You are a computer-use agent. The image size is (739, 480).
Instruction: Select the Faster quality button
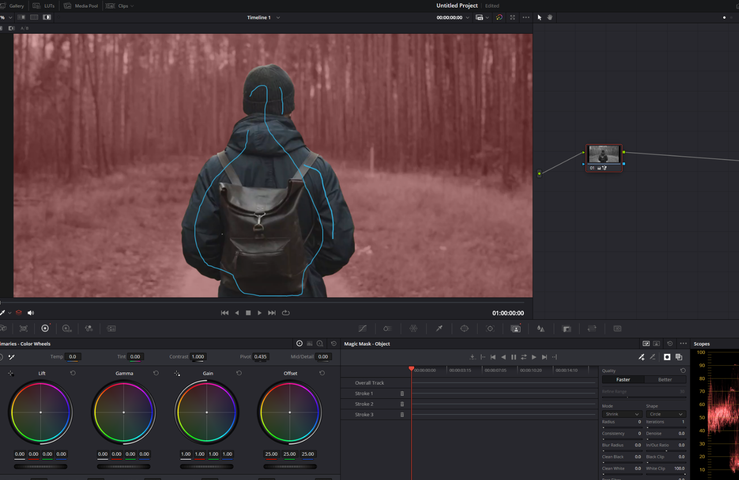[x=622, y=380]
